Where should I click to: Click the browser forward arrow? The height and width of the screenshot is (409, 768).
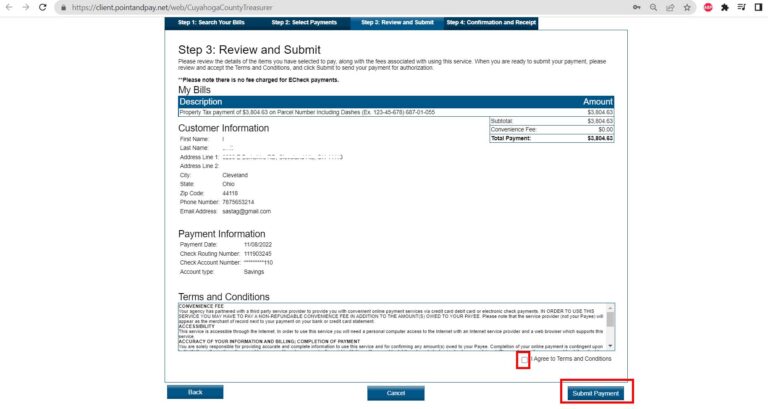click(x=25, y=7)
